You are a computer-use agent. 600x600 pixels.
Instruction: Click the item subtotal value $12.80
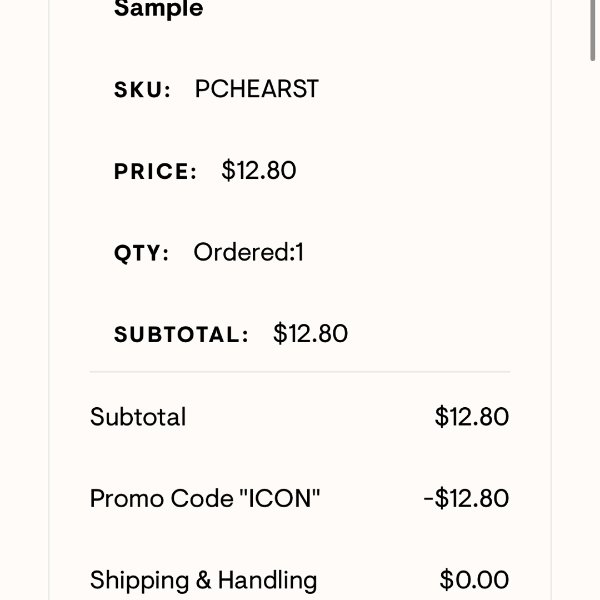pyautogui.click(x=310, y=333)
